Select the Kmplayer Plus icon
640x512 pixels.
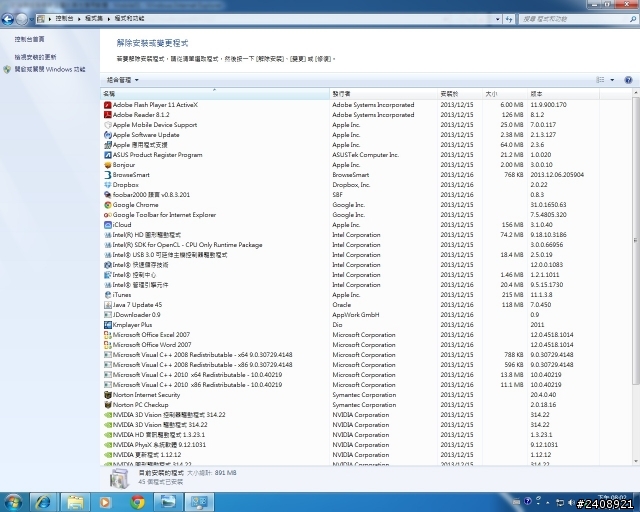(x=108, y=325)
